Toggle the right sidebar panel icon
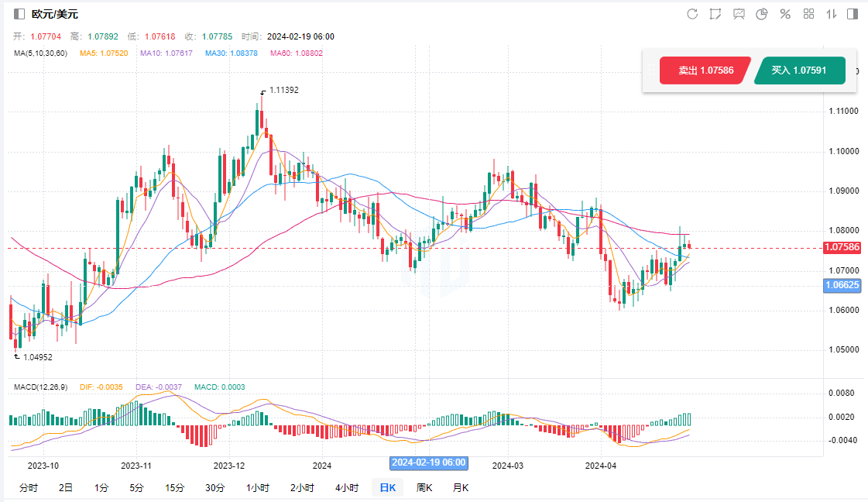Viewport: 868px width, 502px height. click(x=853, y=14)
